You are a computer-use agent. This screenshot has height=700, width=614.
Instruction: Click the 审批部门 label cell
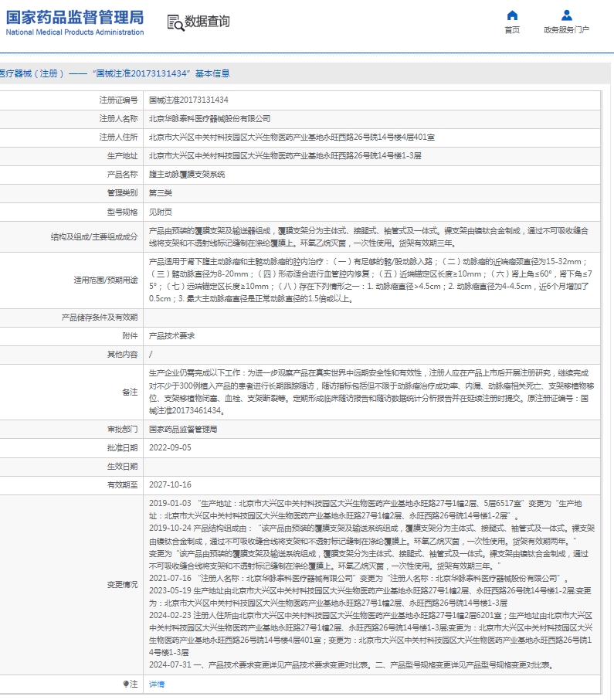(71, 429)
